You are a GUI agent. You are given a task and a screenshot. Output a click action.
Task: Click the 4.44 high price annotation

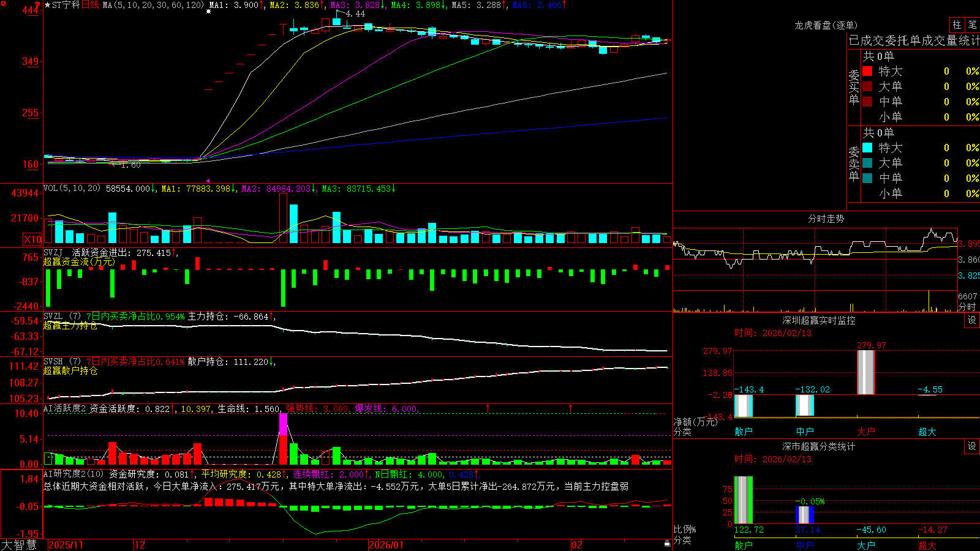pos(355,13)
